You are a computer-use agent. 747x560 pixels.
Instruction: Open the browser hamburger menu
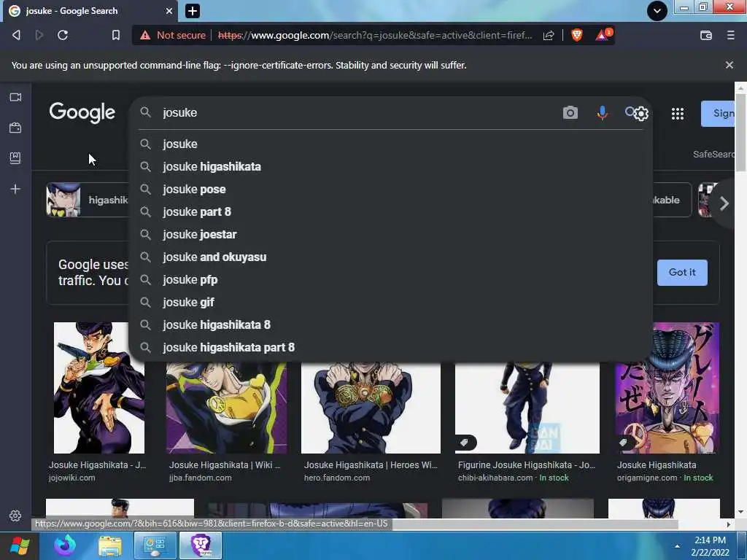[731, 35]
